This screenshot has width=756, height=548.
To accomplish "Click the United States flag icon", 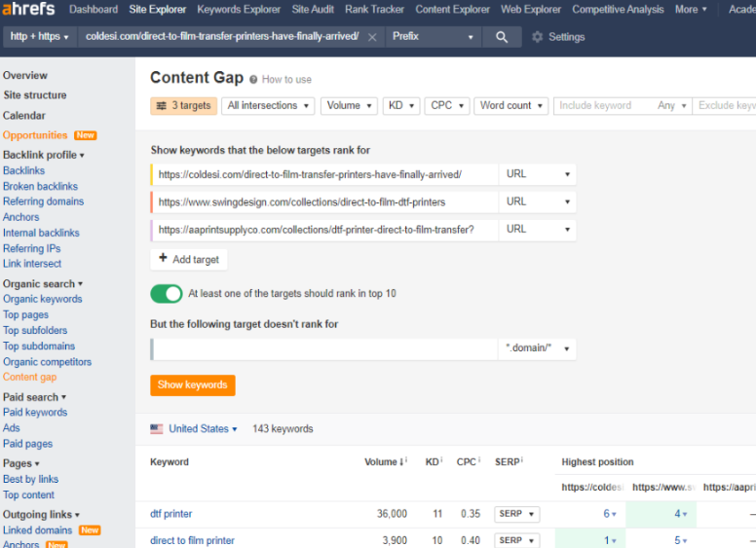I will pyautogui.click(x=157, y=428).
